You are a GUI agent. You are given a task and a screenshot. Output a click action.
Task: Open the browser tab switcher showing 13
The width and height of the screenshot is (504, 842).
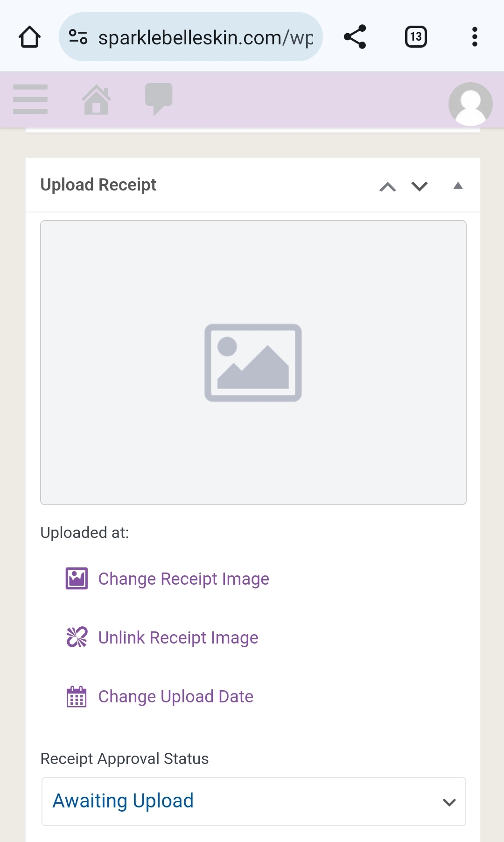click(x=416, y=37)
